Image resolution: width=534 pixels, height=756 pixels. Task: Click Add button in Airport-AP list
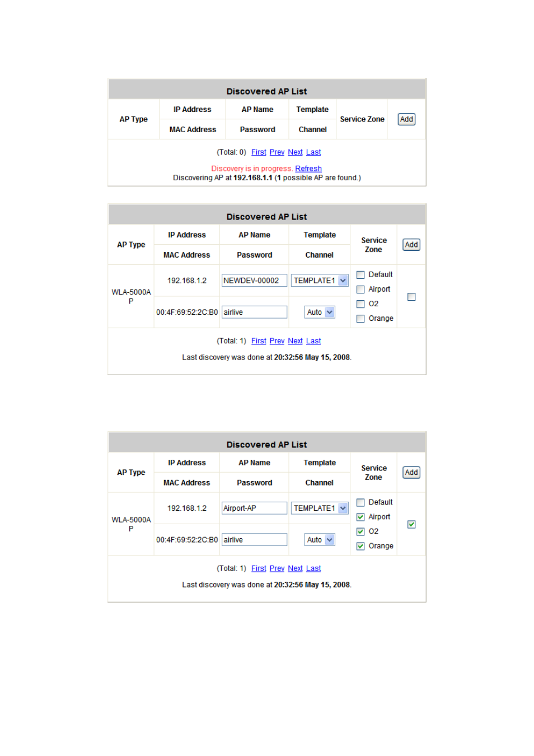(411, 473)
